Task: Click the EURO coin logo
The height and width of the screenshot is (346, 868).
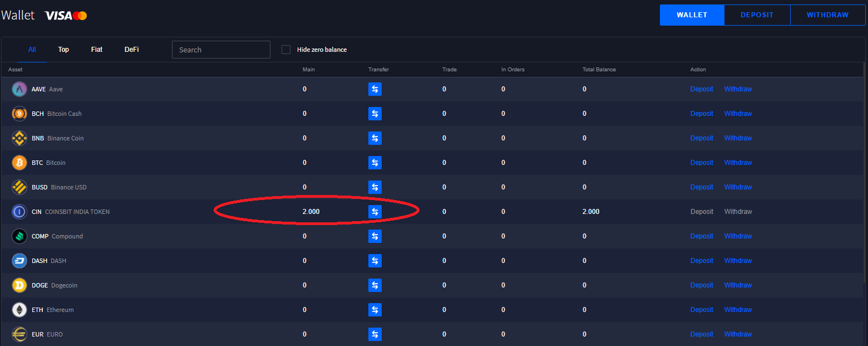Action: coord(19,334)
